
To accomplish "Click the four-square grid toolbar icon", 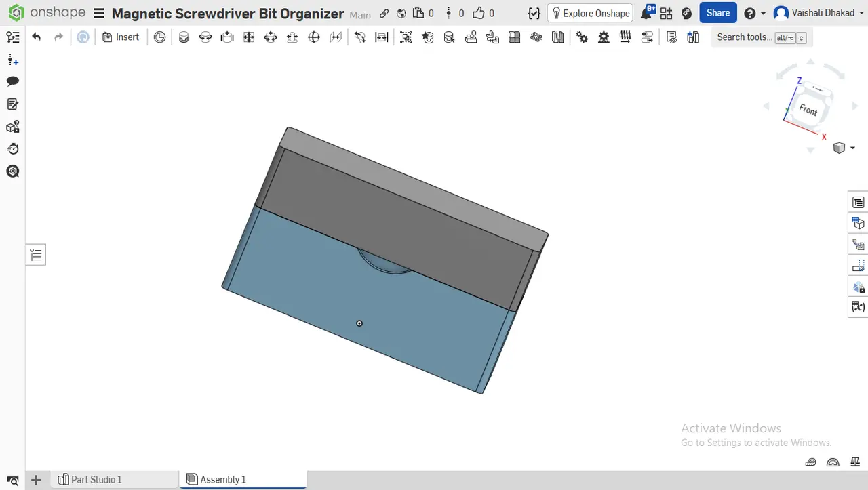I will pos(514,37).
